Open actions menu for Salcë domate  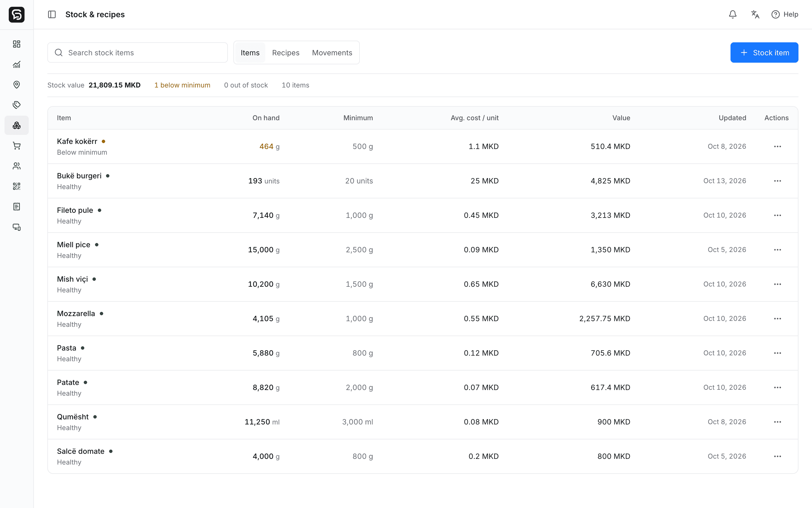(777, 456)
